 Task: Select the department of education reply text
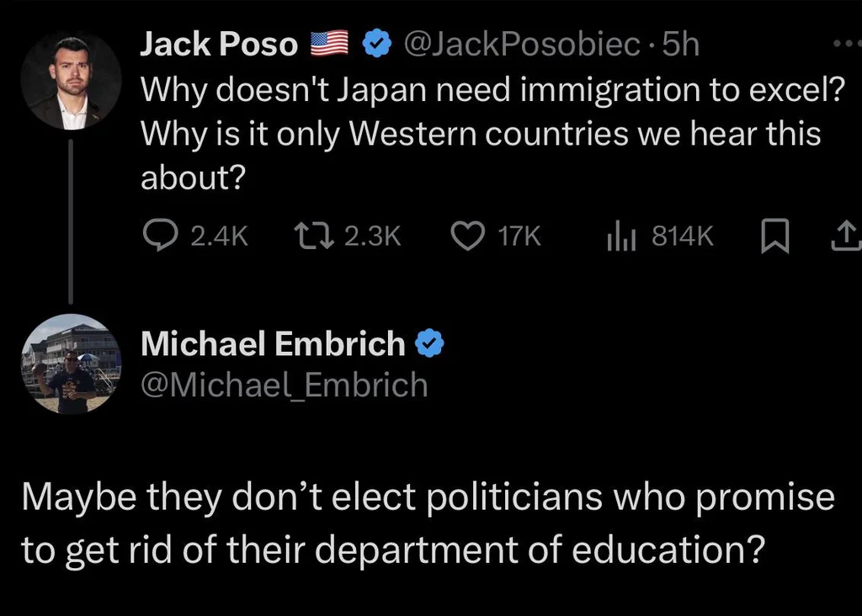pyautogui.click(x=428, y=523)
